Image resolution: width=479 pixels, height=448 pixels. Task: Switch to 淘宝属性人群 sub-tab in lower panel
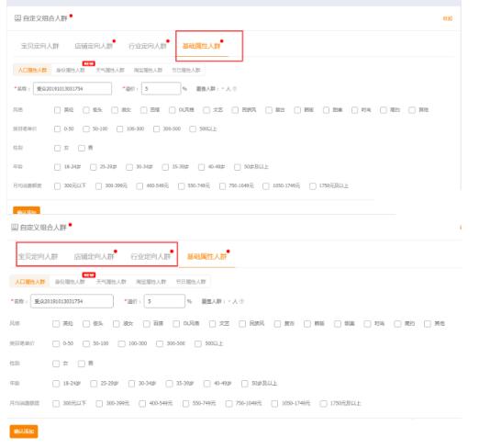click(150, 282)
